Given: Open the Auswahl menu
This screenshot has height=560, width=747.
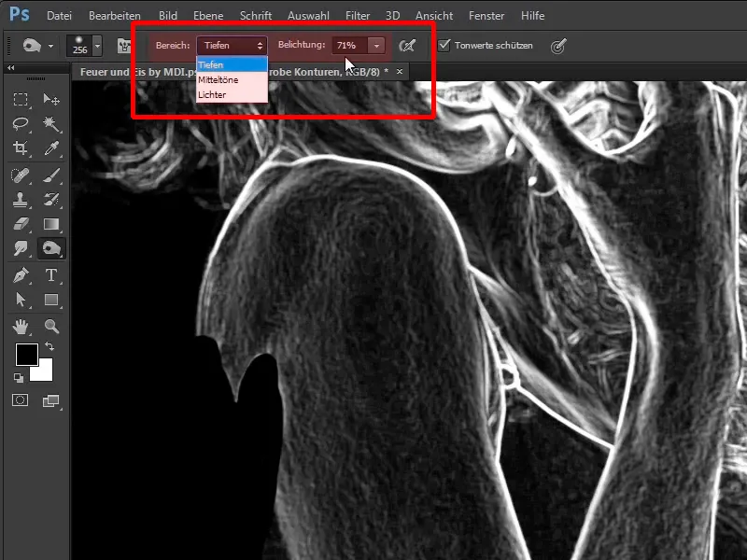Looking at the screenshot, I should click(308, 16).
